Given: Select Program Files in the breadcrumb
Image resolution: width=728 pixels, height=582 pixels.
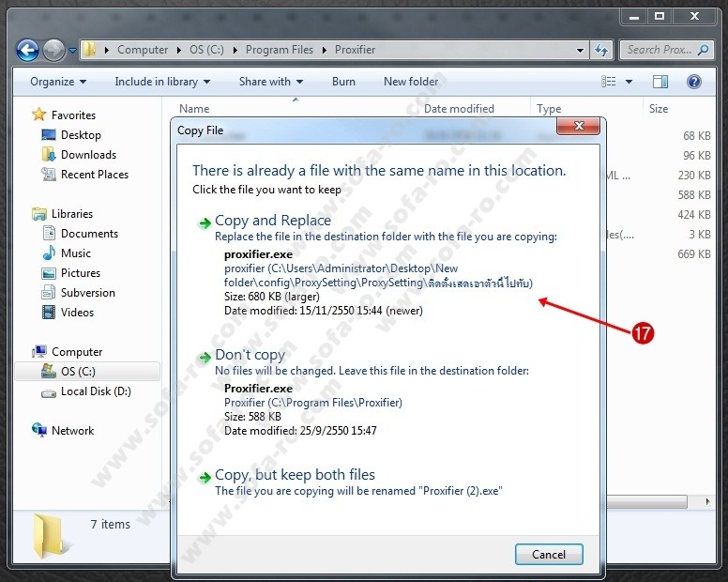Looking at the screenshot, I should pyautogui.click(x=279, y=50).
